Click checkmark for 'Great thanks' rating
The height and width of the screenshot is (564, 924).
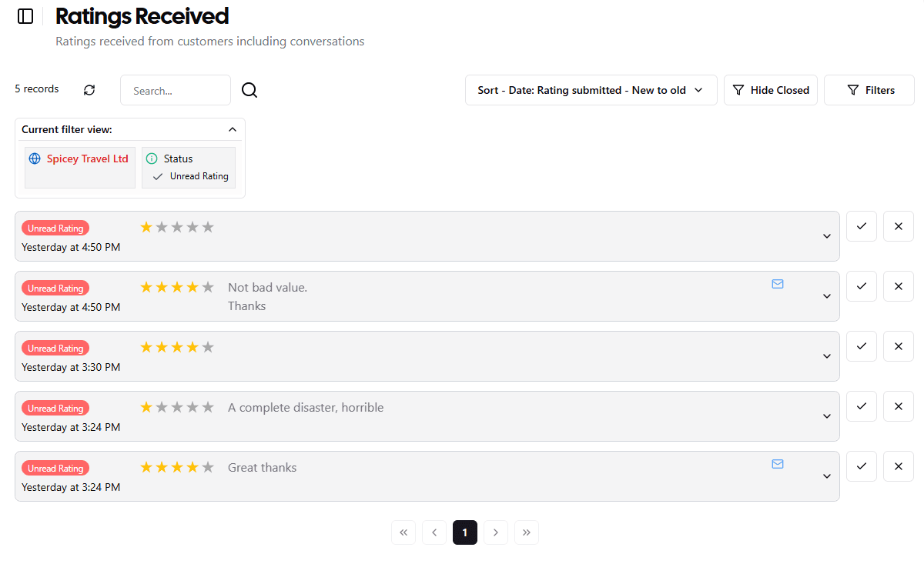(862, 466)
